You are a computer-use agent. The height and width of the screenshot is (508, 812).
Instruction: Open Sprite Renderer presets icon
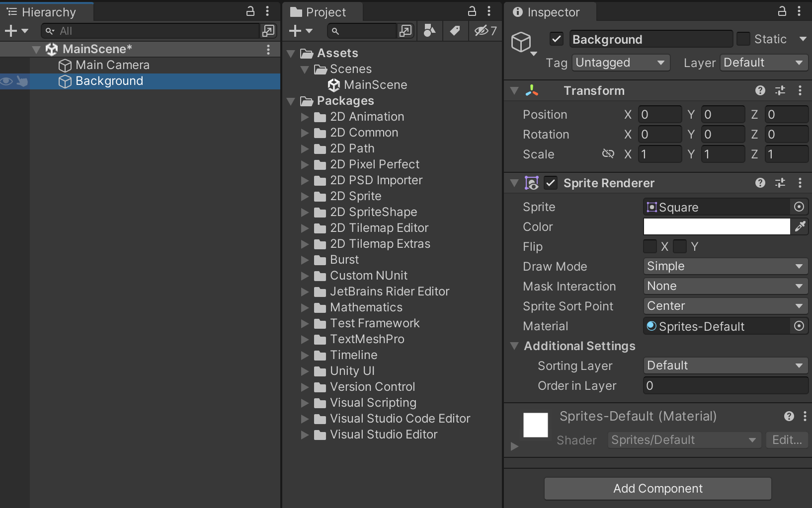tap(780, 183)
